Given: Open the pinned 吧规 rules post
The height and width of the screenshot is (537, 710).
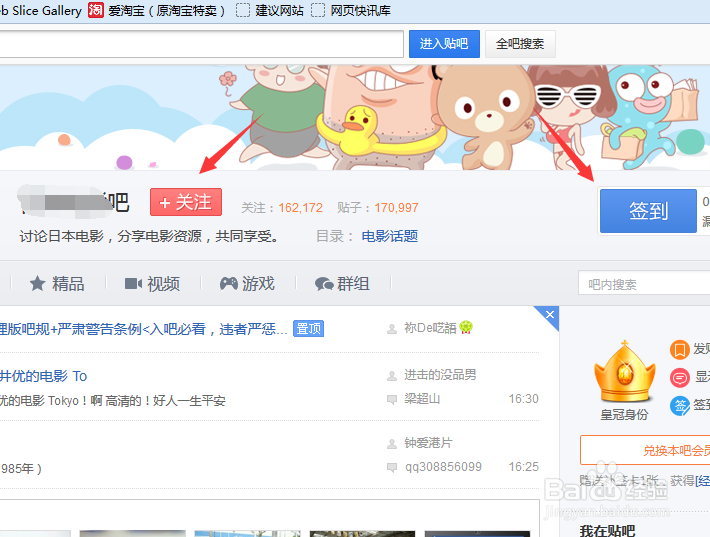Looking at the screenshot, I should (x=144, y=329).
